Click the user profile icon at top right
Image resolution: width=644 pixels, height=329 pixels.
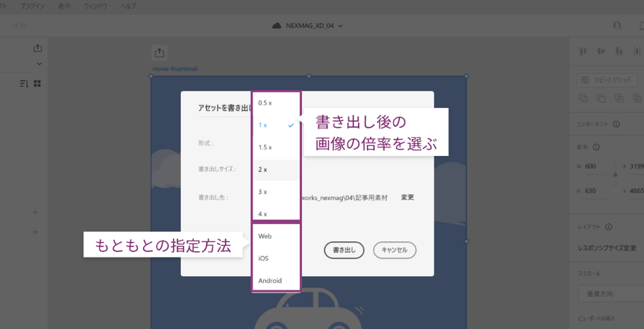617,26
